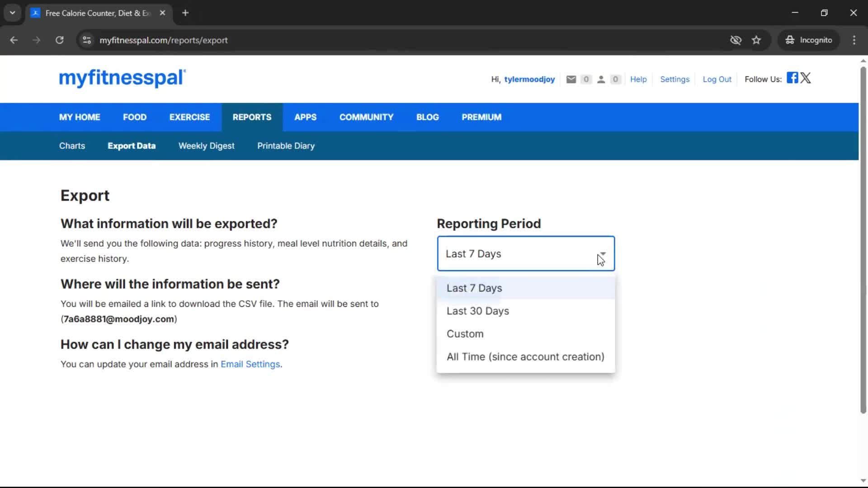Viewport: 868px width, 488px height.
Task: Open the Settings link in header
Action: [675, 80]
